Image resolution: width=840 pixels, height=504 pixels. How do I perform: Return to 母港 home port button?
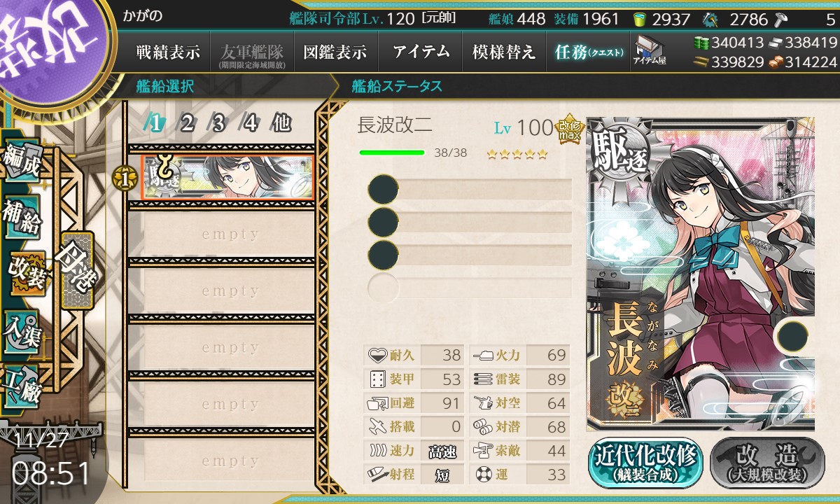(77, 270)
